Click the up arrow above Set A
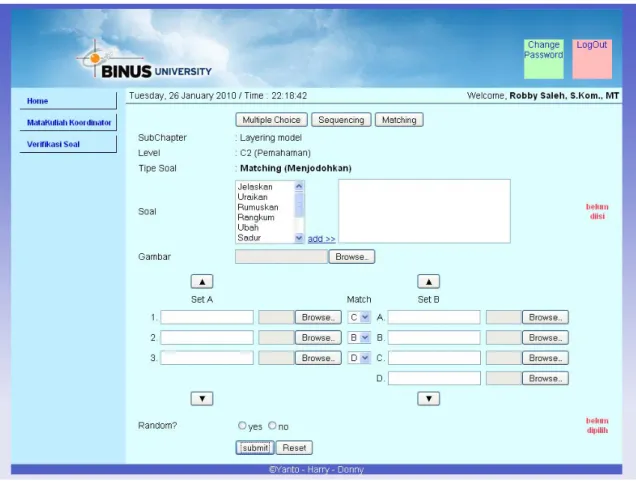Image resolution: width=636 pixels, height=481 pixels. point(202,281)
